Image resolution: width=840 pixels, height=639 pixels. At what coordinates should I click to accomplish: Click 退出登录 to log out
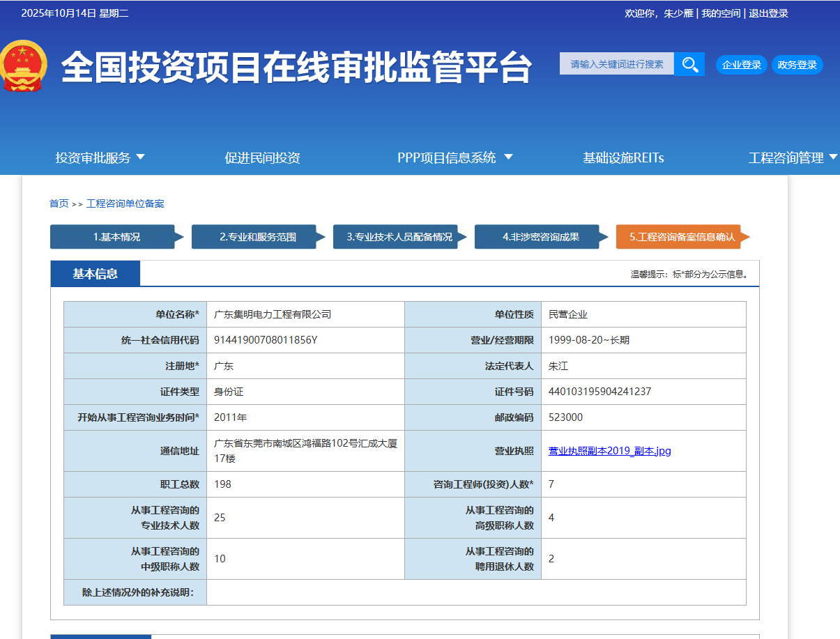[x=770, y=13]
